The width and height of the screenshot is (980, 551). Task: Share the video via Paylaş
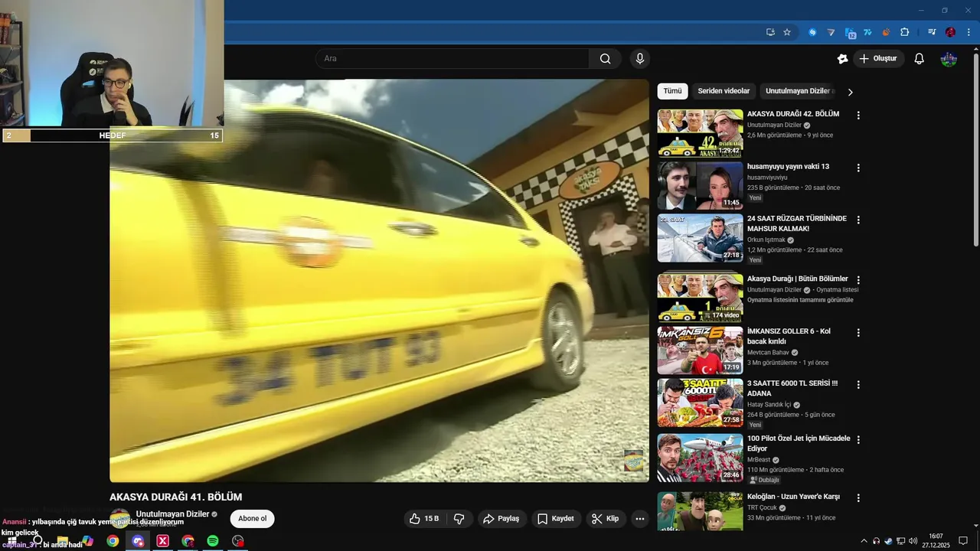click(503, 519)
